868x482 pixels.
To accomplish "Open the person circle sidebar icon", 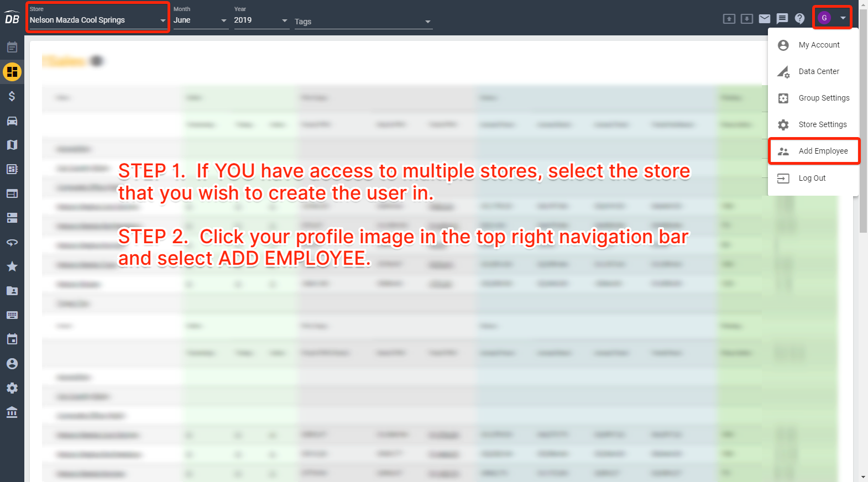I will click(12, 364).
